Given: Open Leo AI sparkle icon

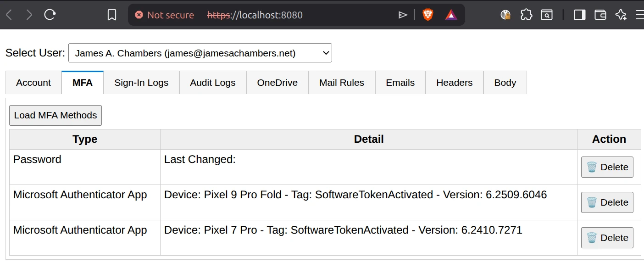Looking at the screenshot, I should point(621,15).
